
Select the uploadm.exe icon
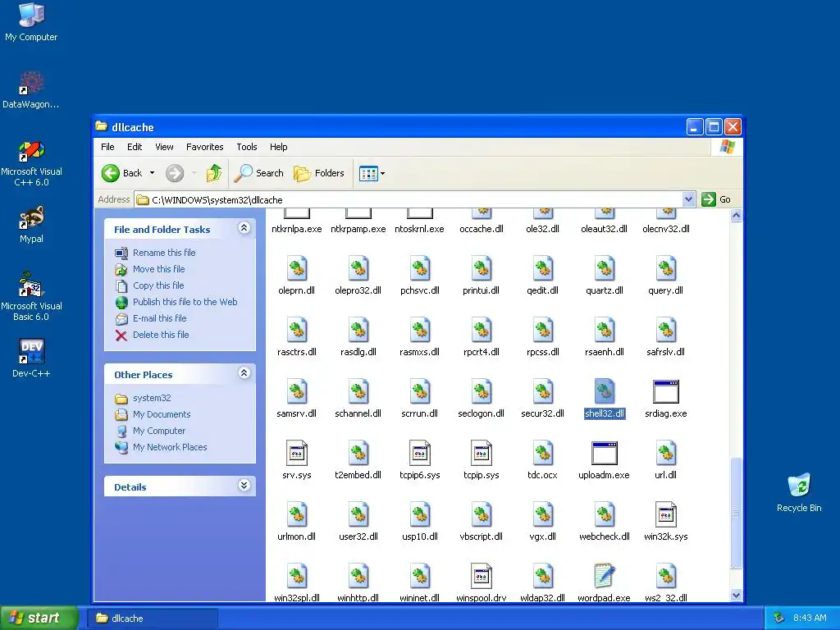(605, 453)
